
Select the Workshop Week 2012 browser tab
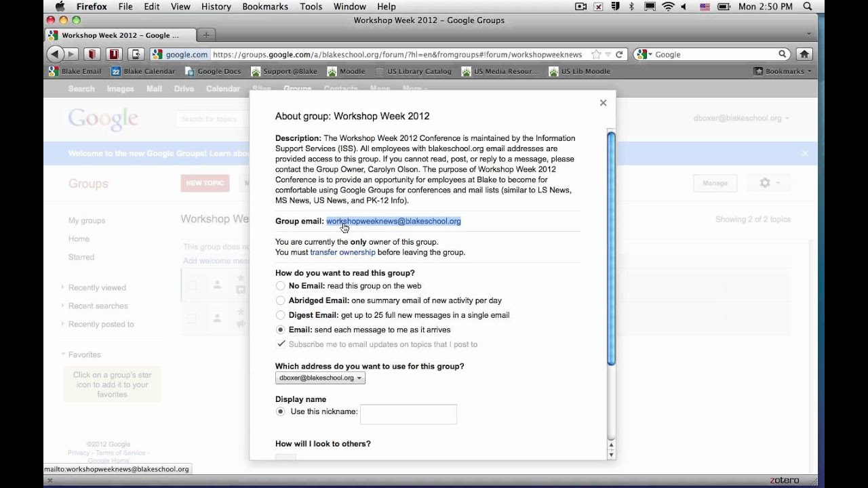[119, 35]
